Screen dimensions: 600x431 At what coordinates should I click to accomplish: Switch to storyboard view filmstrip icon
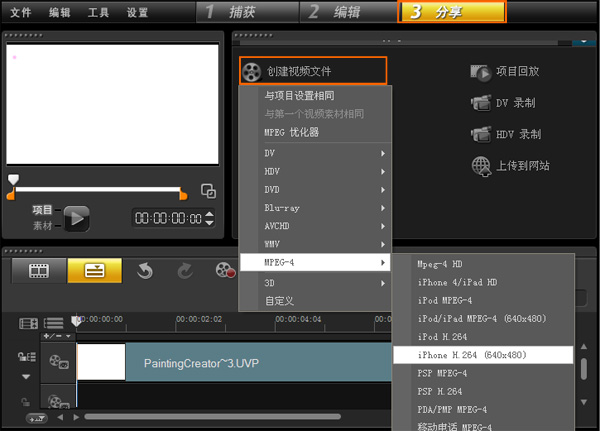(39, 271)
